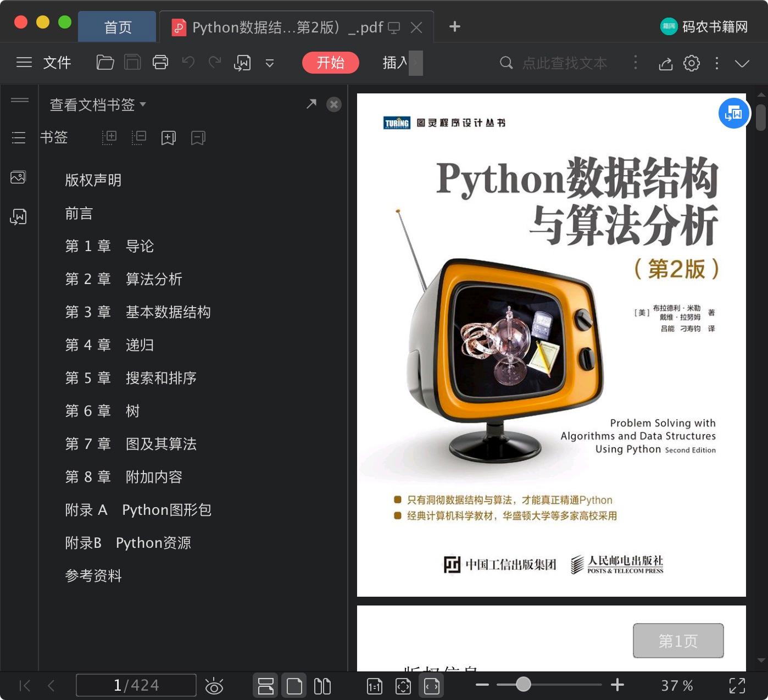768x700 pixels.
Task: Set actual size 1:1 zoom
Action: [375, 686]
